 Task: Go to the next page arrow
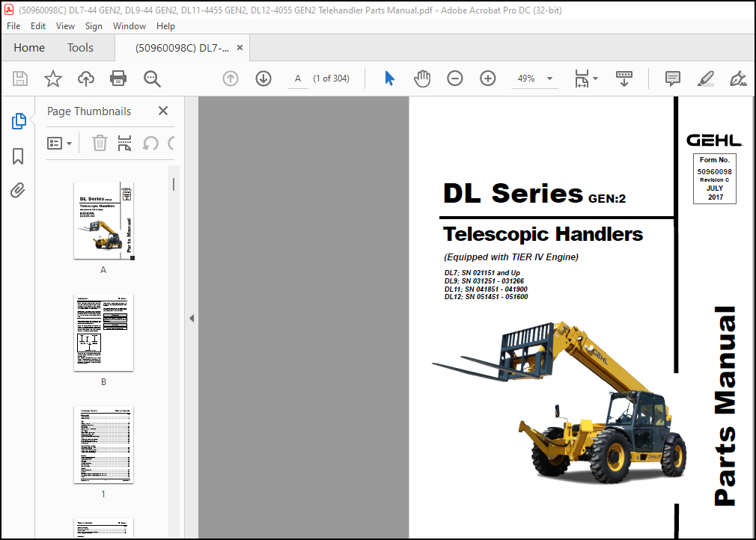click(x=263, y=79)
